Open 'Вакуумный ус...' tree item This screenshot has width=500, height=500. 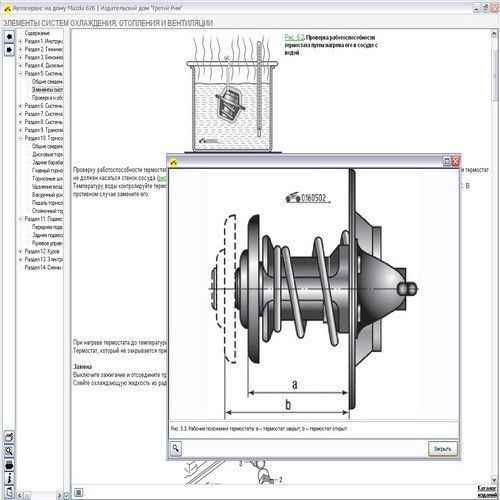47,195
